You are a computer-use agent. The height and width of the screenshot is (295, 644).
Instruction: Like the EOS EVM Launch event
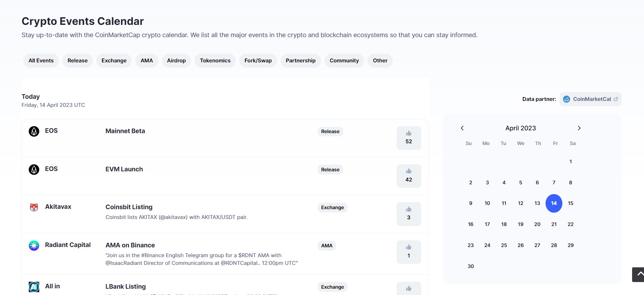click(409, 176)
